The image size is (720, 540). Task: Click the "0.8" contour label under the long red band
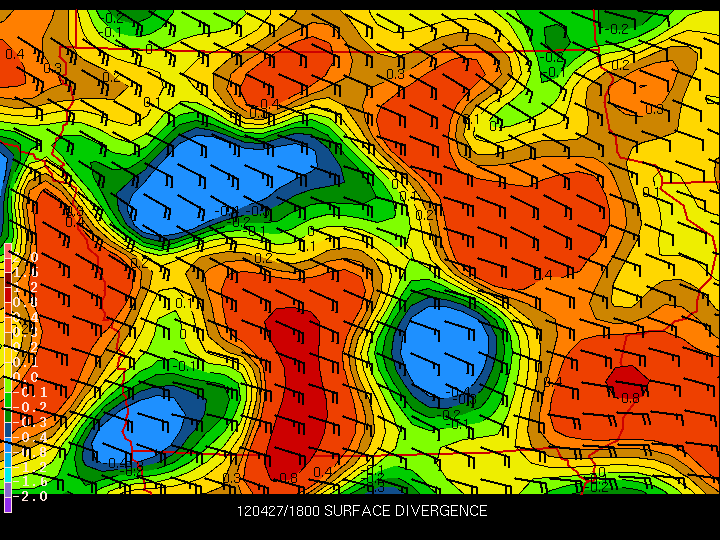point(288,478)
